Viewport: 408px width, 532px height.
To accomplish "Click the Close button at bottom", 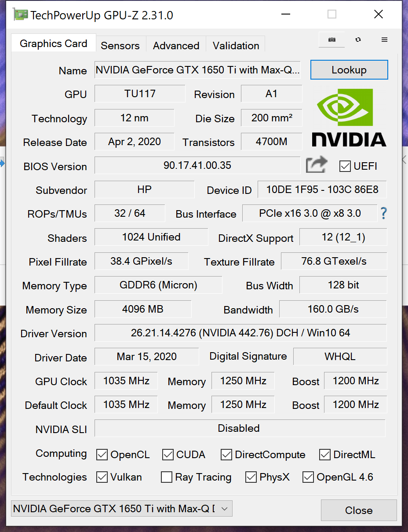I will (x=359, y=510).
